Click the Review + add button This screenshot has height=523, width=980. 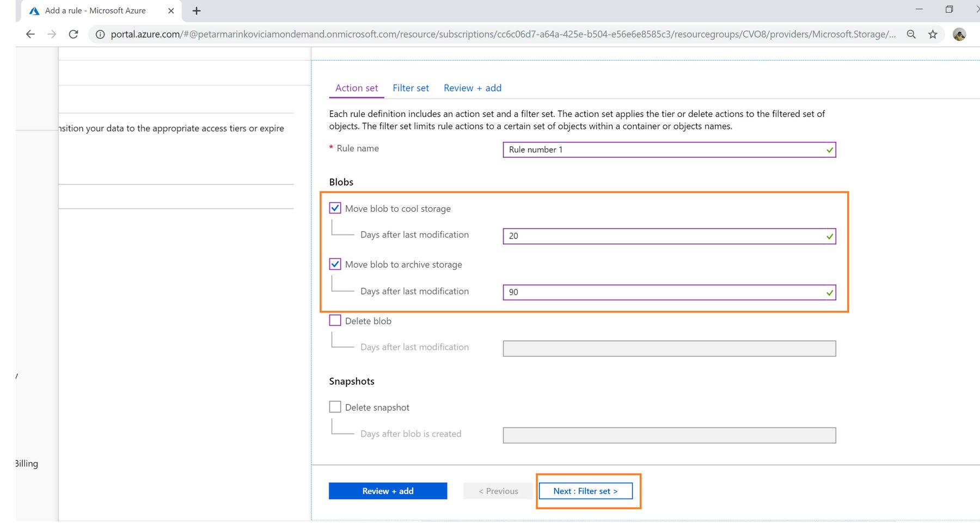coord(388,490)
